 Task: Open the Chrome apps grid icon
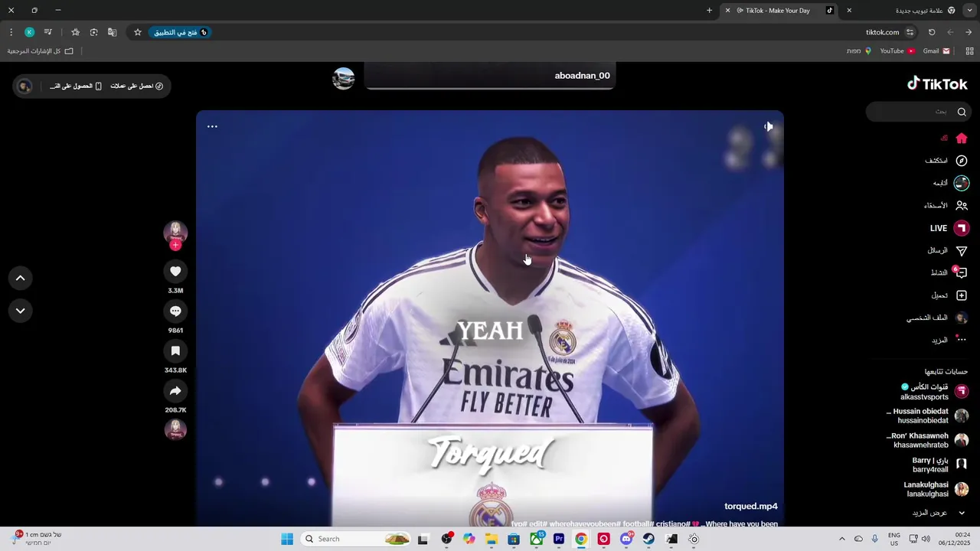(969, 51)
